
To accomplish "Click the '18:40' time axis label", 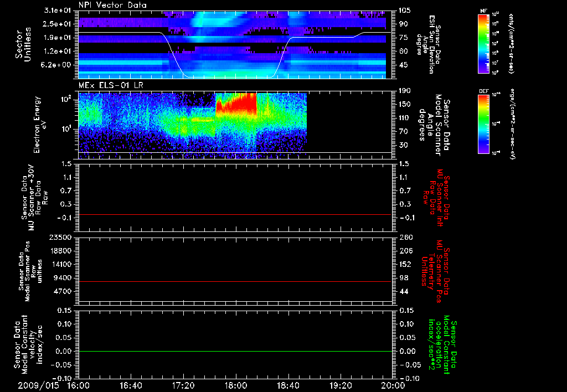I will coord(288,386).
